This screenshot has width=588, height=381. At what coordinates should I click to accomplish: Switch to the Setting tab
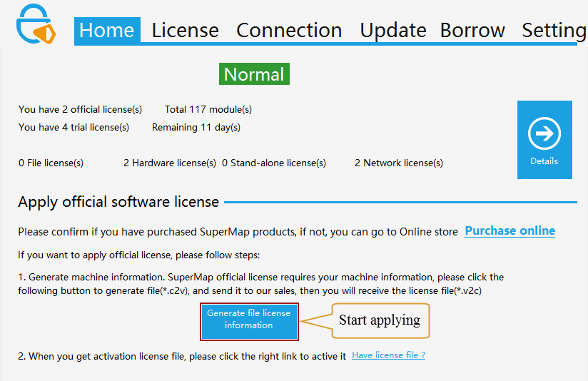554,31
